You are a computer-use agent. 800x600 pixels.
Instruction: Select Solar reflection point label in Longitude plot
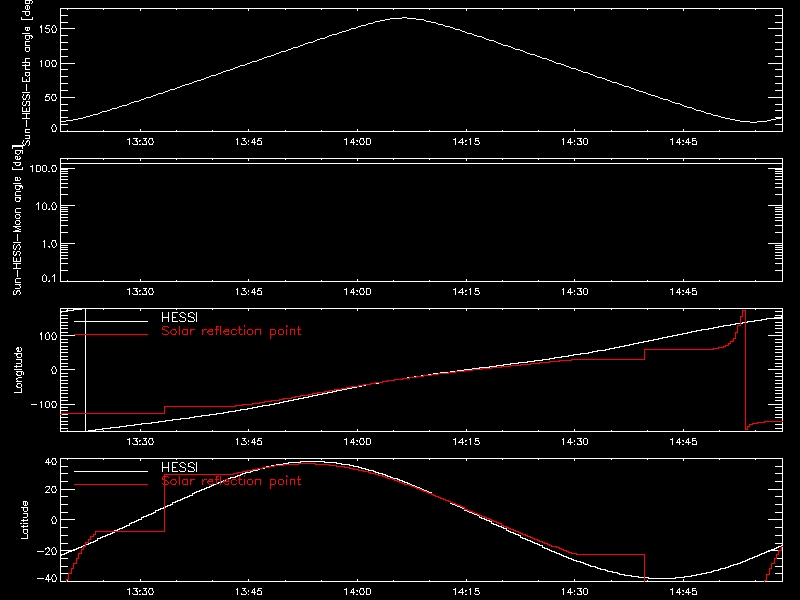pyautogui.click(x=231, y=331)
